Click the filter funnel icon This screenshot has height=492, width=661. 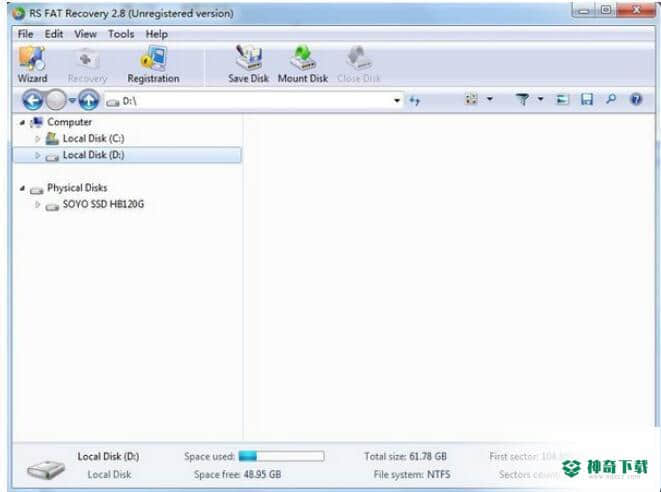click(x=523, y=99)
